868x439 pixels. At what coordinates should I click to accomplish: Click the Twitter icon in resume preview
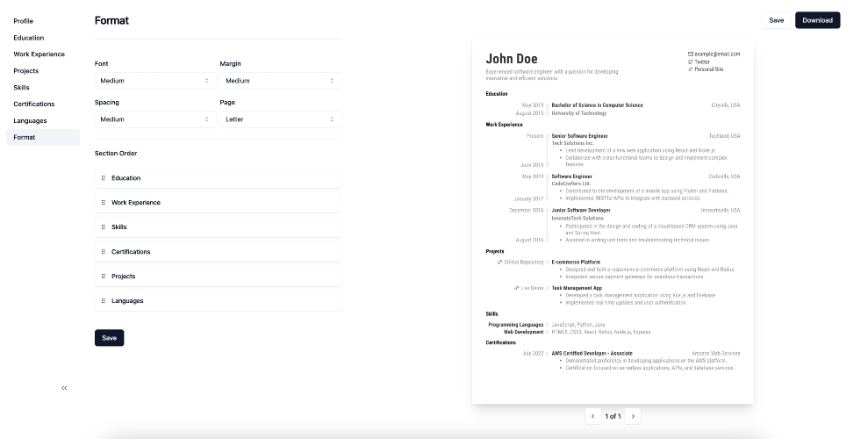tap(691, 62)
